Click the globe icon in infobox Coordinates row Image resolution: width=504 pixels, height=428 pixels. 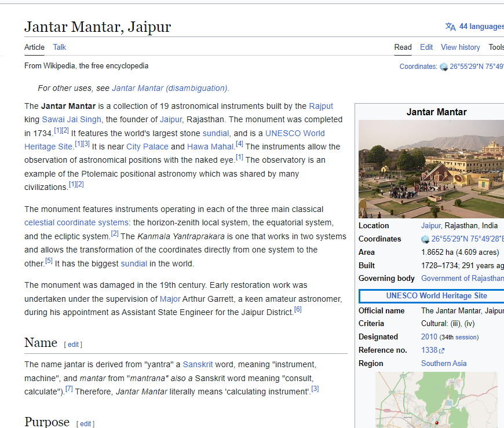click(x=425, y=239)
